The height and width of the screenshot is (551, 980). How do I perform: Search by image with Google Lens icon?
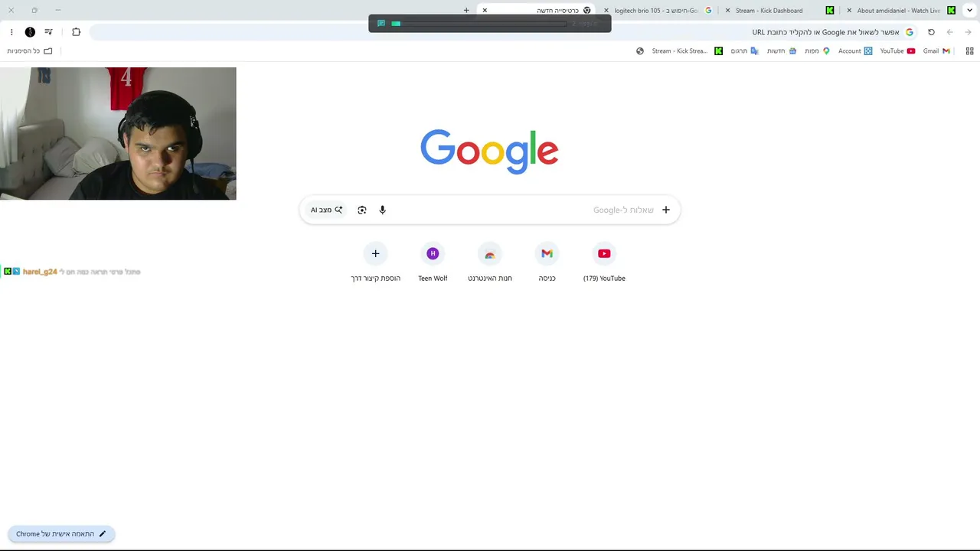coord(362,210)
